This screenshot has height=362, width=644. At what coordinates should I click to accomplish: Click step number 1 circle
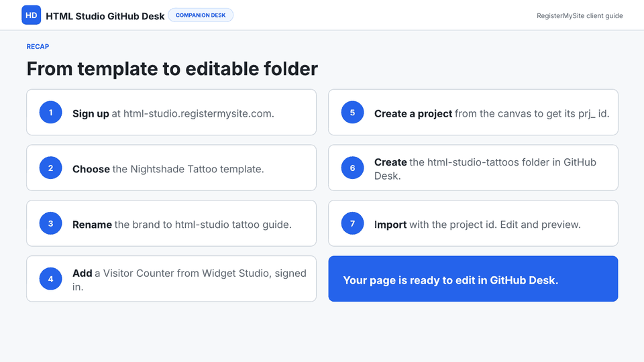pyautogui.click(x=50, y=112)
